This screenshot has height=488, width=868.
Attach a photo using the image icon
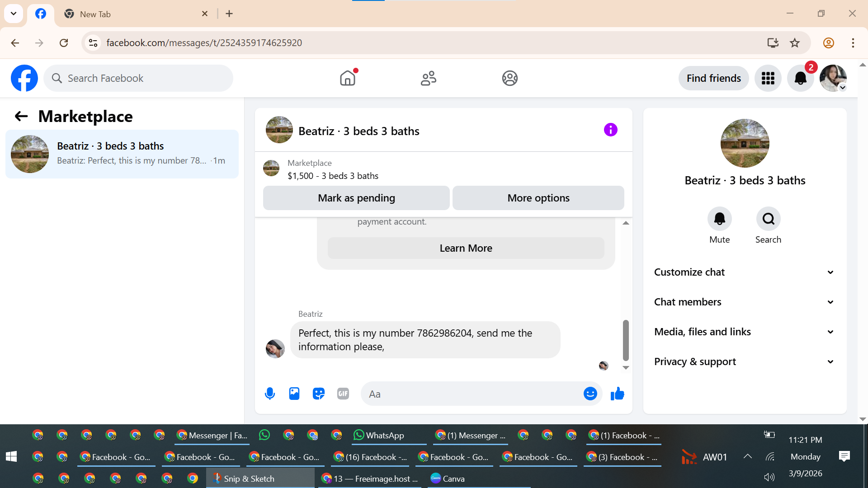294,394
